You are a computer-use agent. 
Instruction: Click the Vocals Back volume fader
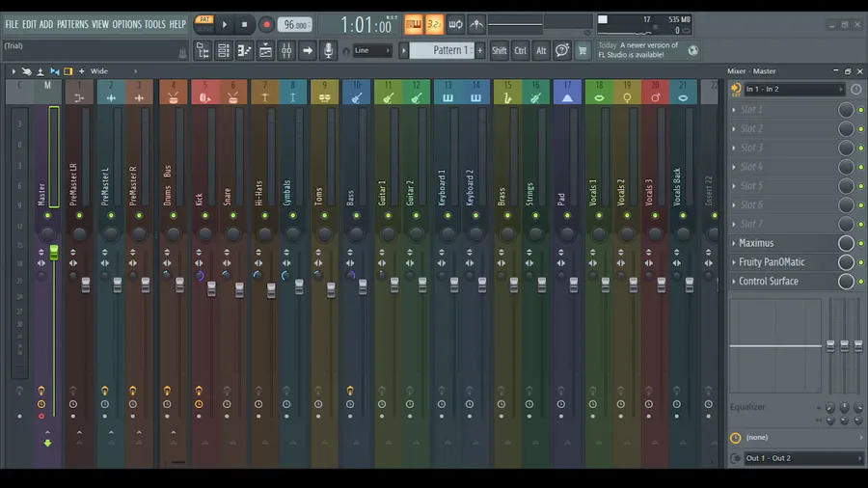coord(690,285)
